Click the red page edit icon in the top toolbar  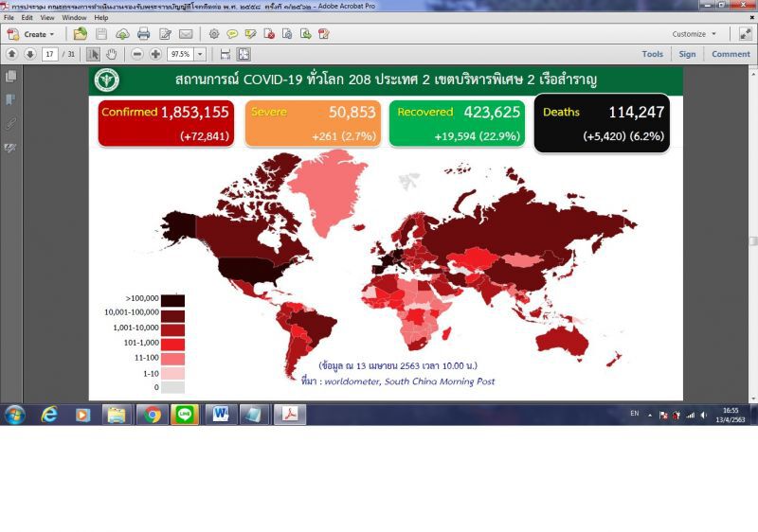323,34
